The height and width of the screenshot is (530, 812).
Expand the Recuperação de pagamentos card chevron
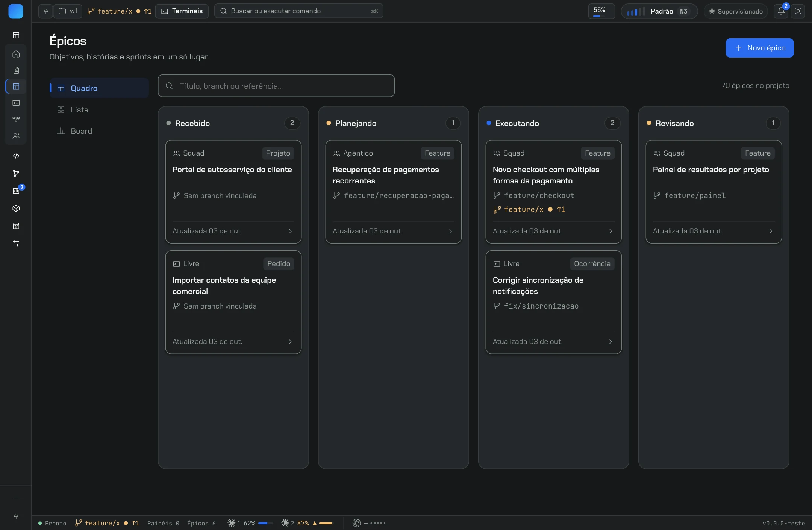pos(450,231)
